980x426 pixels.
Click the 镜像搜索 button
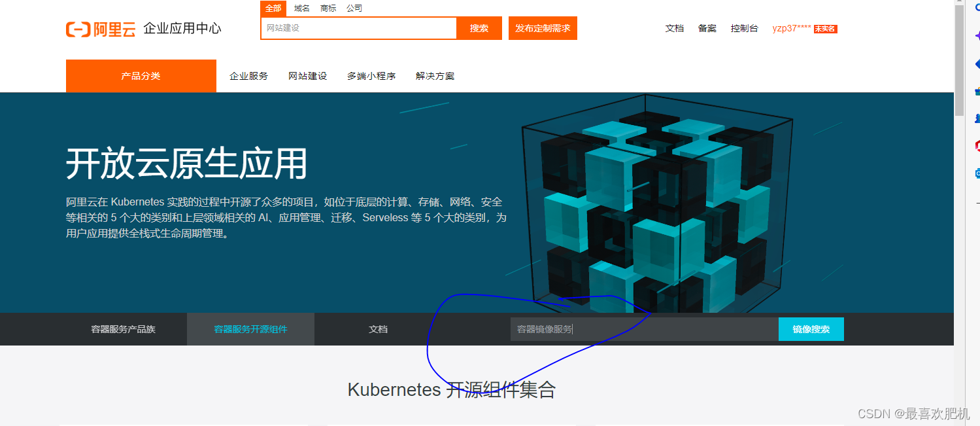click(x=811, y=329)
